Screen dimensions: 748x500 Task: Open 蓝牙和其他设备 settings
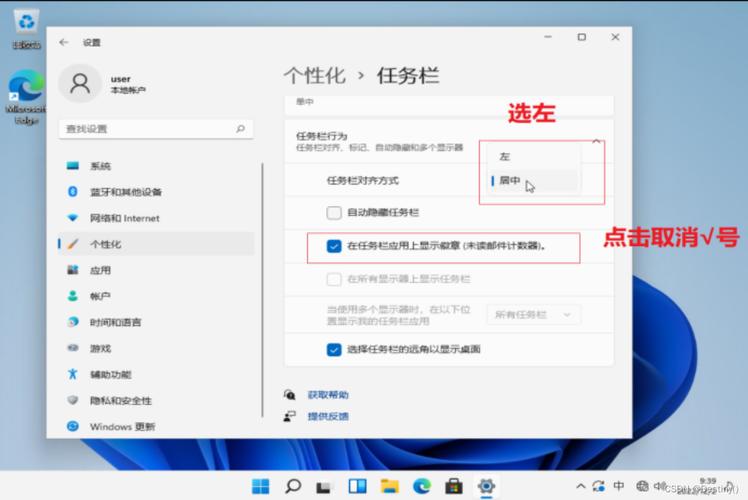[x=156, y=192]
